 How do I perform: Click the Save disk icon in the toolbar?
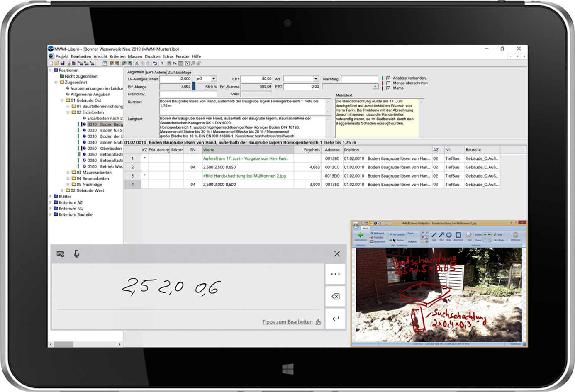pos(63,63)
